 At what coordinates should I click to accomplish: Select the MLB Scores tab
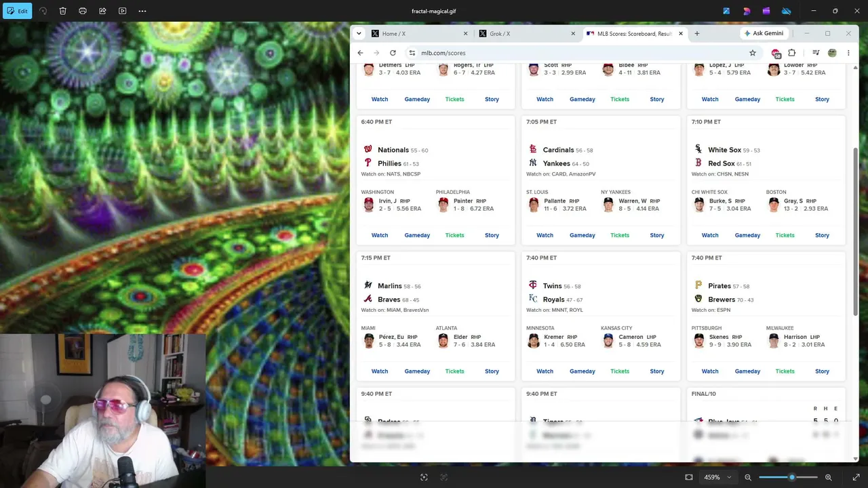(x=635, y=33)
